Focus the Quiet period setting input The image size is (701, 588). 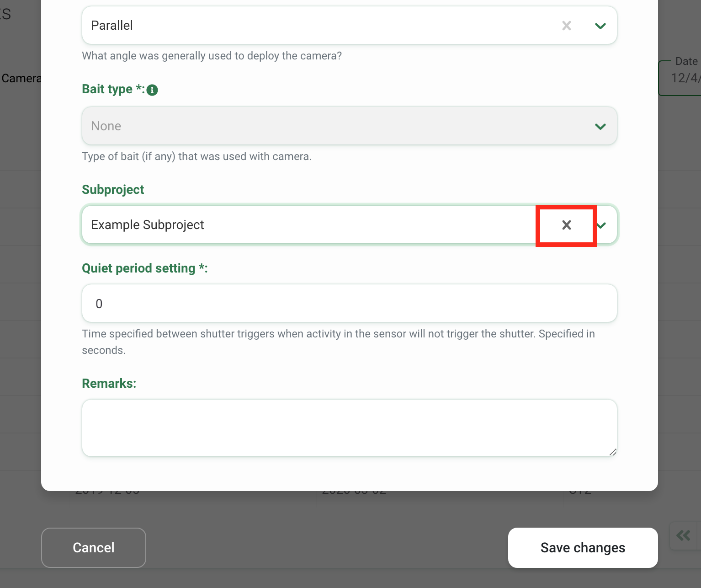pos(350,303)
